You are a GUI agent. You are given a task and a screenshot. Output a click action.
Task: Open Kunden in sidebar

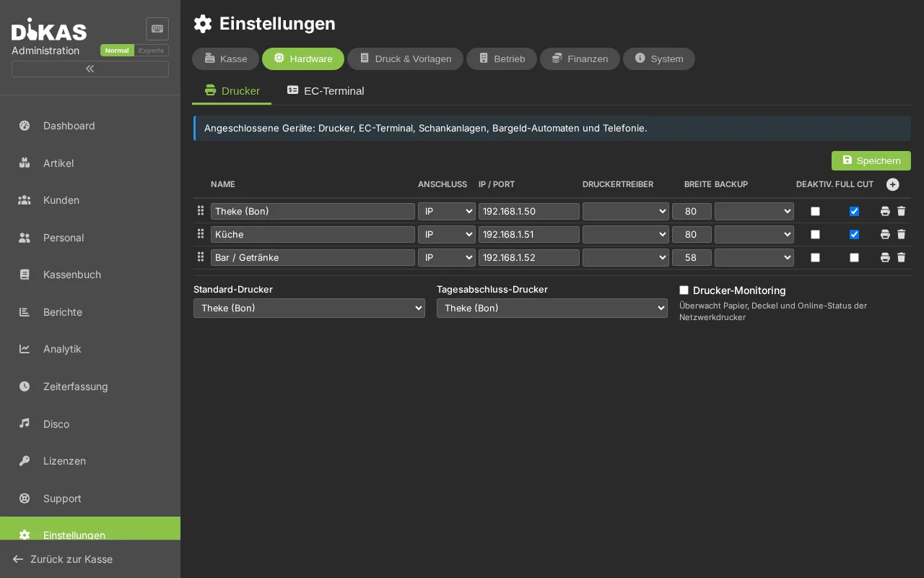point(90,200)
